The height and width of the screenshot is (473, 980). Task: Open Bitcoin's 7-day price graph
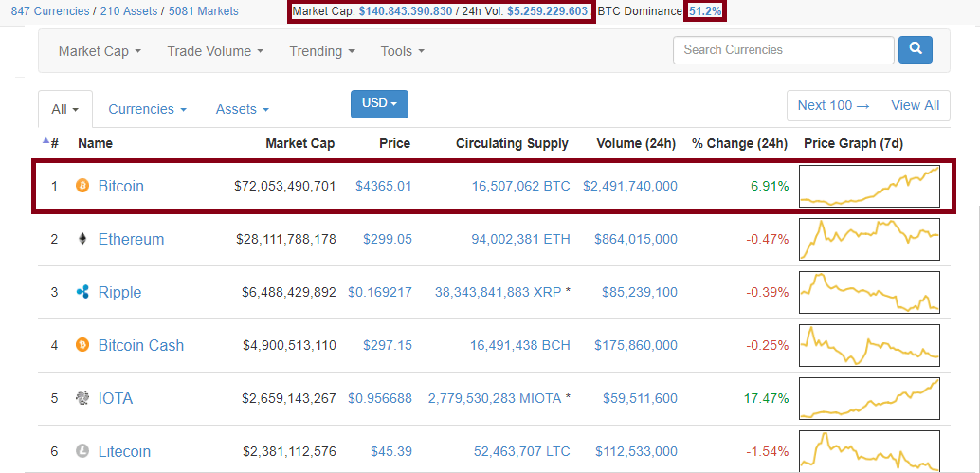click(x=869, y=186)
